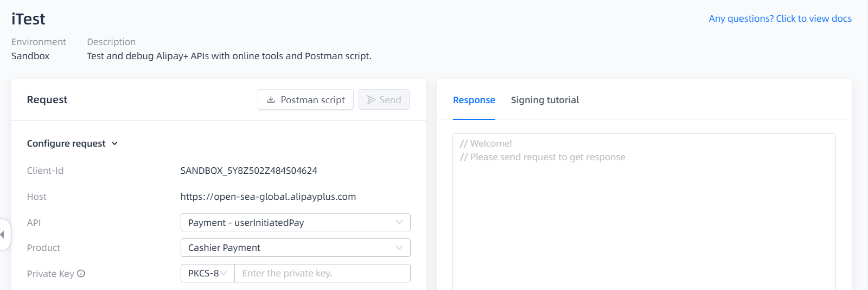Click inside the response output area

[x=644, y=217]
